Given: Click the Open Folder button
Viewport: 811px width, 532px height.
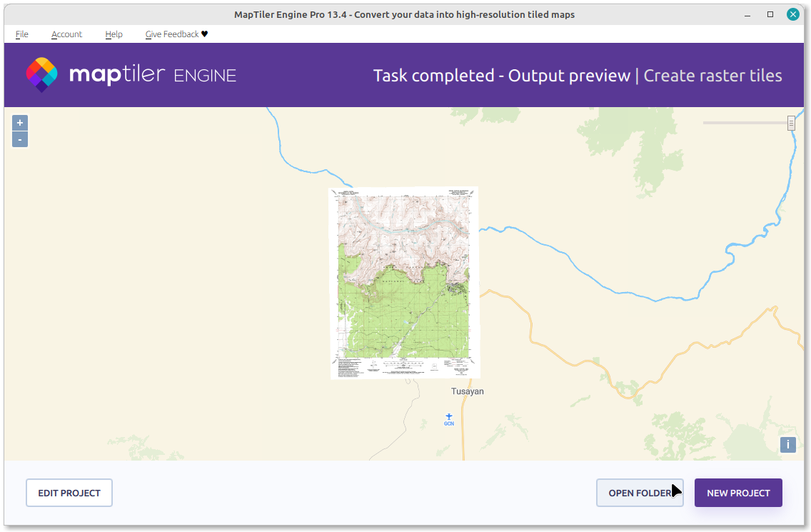Looking at the screenshot, I should pyautogui.click(x=640, y=493).
